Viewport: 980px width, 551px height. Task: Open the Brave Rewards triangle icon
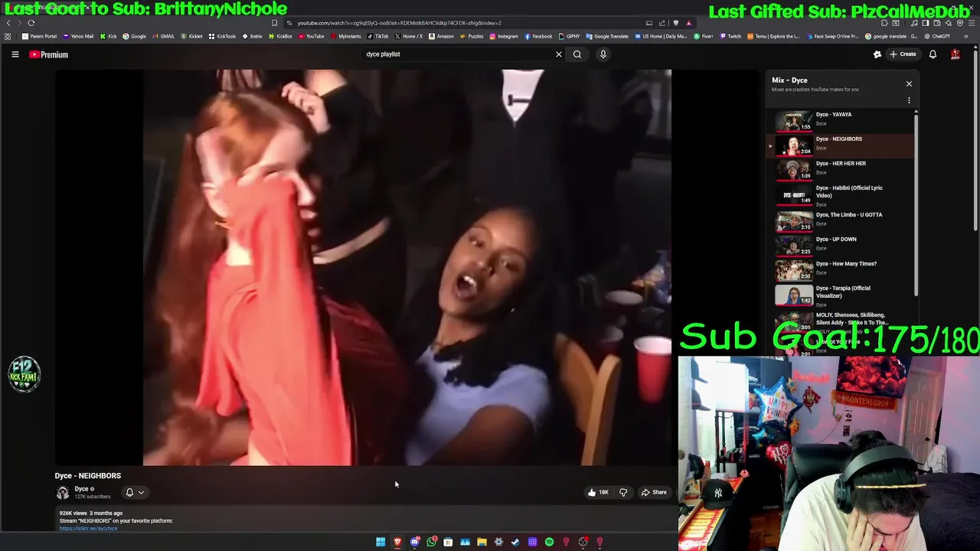[x=688, y=23]
